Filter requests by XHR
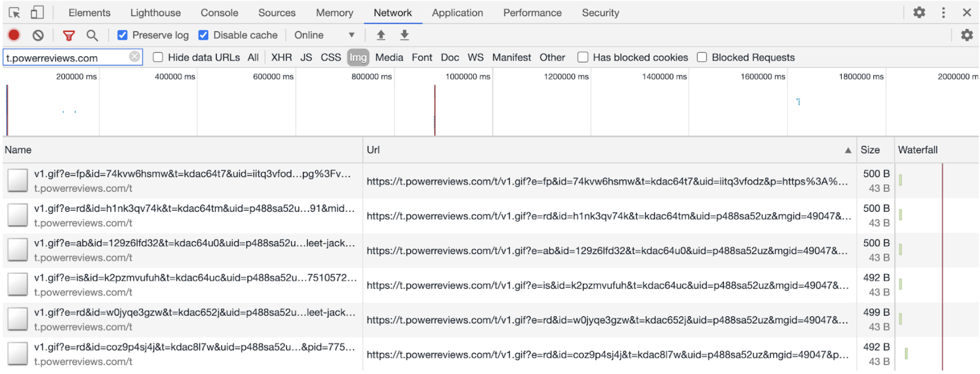The image size is (980, 374). click(281, 57)
